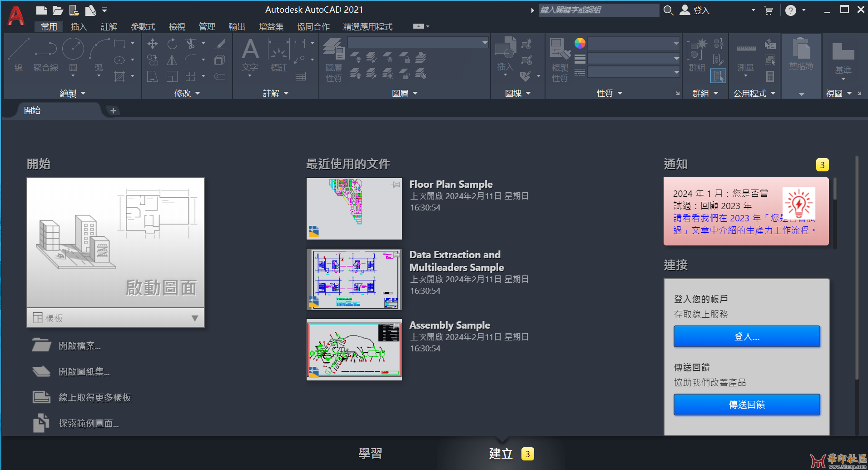The height and width of the screenshot is (470, 868).
Task: Click the search magnifier icon
Action: coord(668,10)
